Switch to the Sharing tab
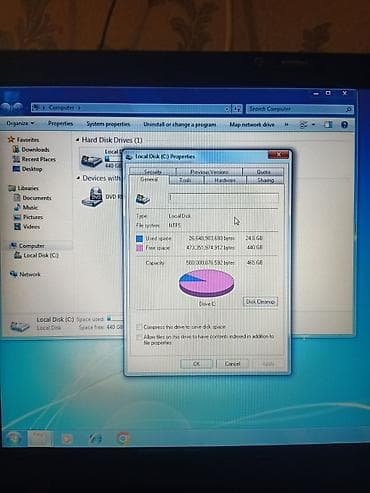Image resolution: width=370 pixels, height=493 pixels. tap(265, 180)
